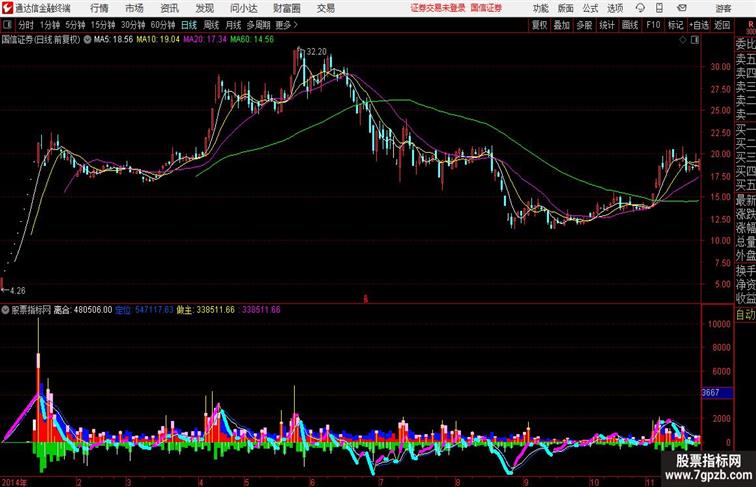756x487 pixels.
Task: Select the 周线 weekly period tab
Action: pos(211,25)
